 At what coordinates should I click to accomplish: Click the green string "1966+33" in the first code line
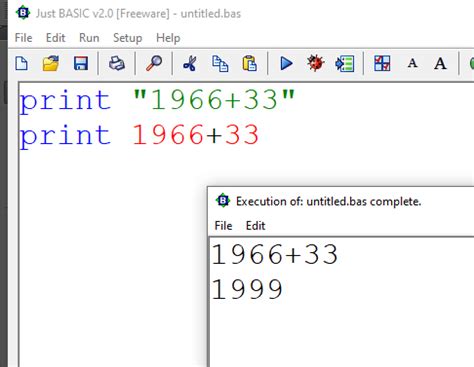click(214, 100)
